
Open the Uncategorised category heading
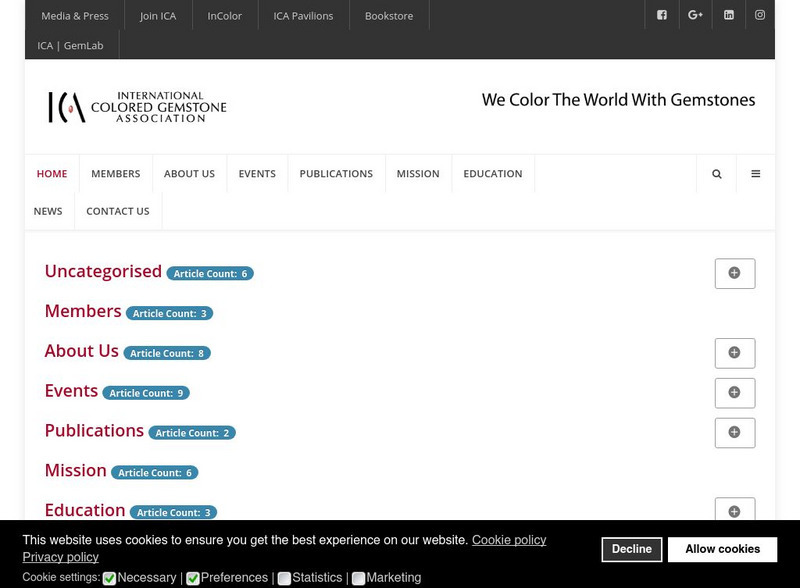[x=103, y=271]
